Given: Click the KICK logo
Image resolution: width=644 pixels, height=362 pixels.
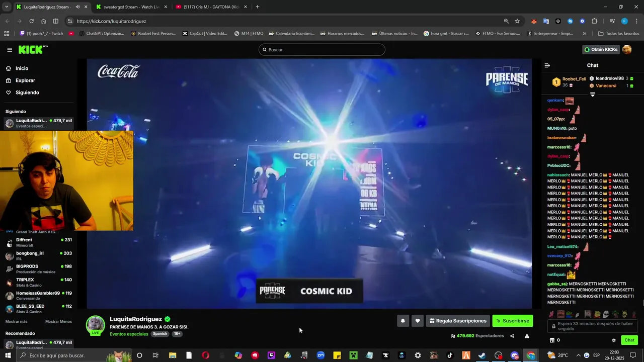Looking at the screenshot, I should [x=33, y=49].
